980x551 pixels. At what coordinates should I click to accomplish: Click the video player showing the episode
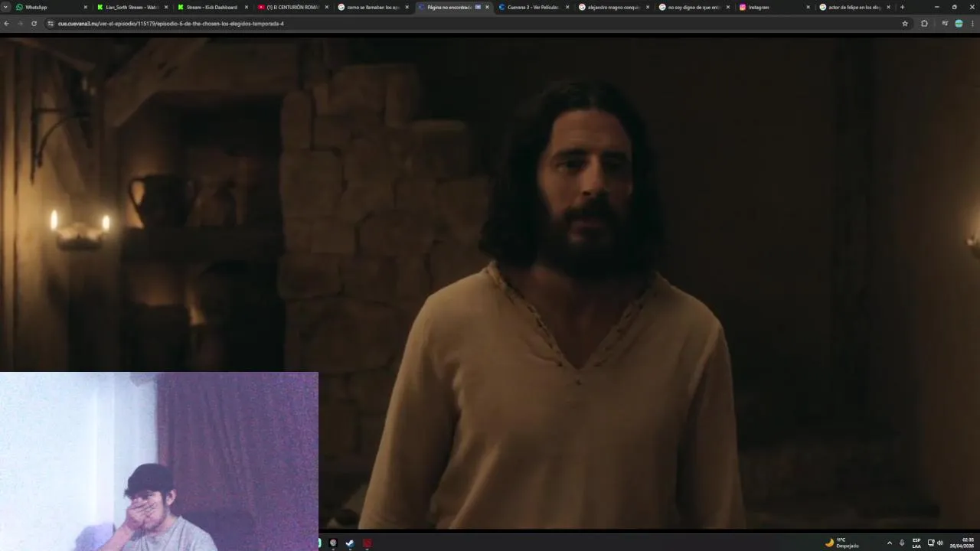(x=490, y=282)
